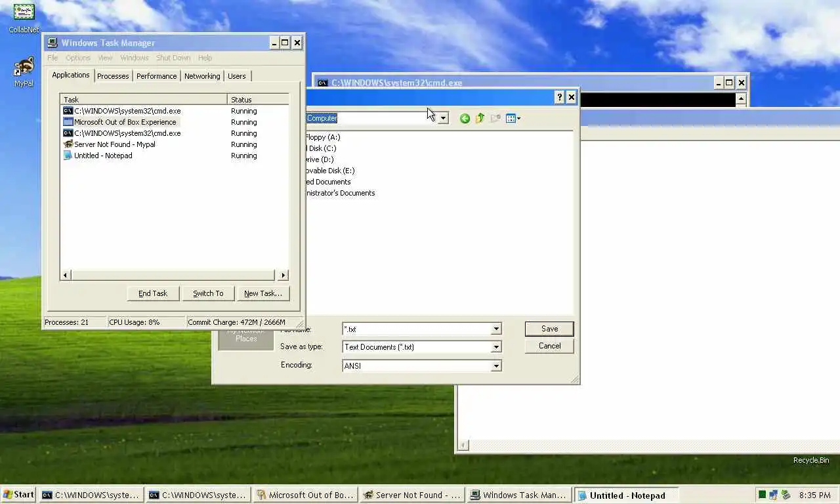840x504 pixels.
Task: Expand the File name dropdown arrow
Action: click(x=496, y=329)
